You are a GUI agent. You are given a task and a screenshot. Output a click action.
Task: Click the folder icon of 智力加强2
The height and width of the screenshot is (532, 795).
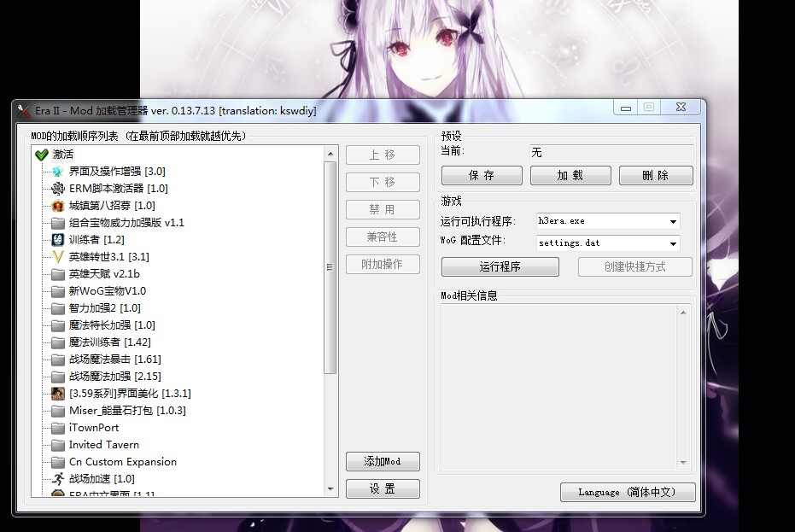point(58,308)
